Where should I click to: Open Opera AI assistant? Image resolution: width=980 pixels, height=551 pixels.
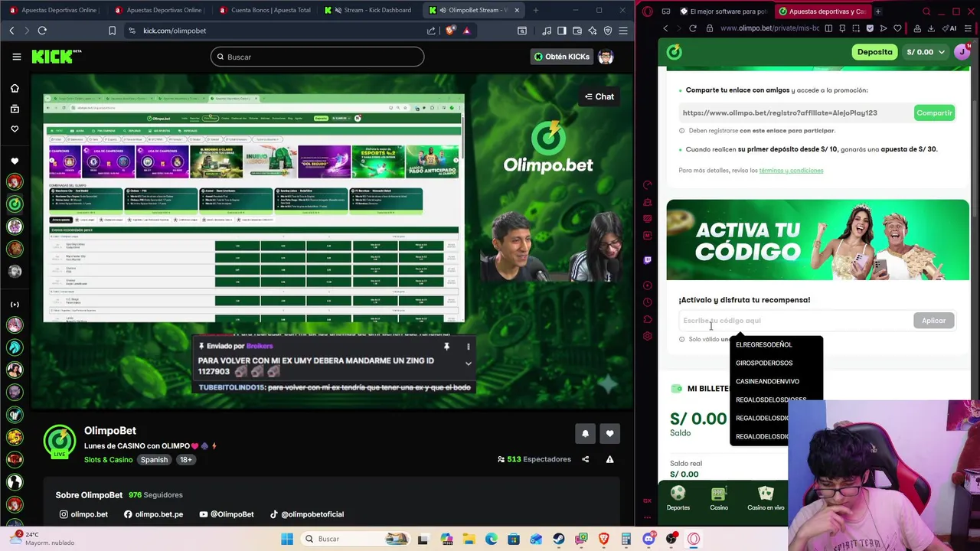click(951, 28)
